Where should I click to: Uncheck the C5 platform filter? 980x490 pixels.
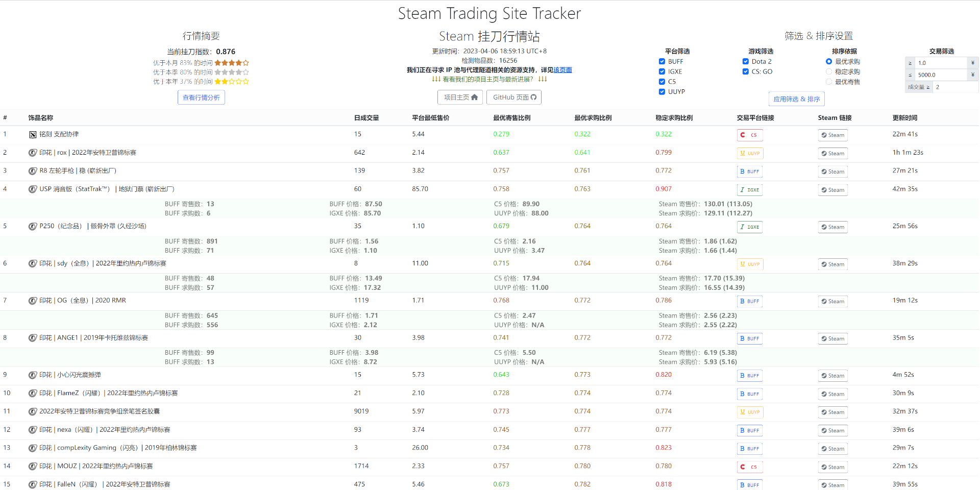662,82
